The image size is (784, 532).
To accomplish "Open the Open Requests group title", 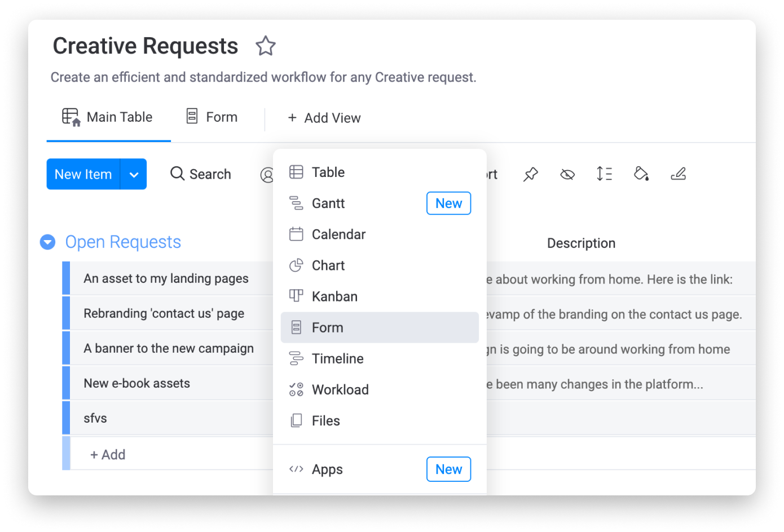I will coord(123,242).
